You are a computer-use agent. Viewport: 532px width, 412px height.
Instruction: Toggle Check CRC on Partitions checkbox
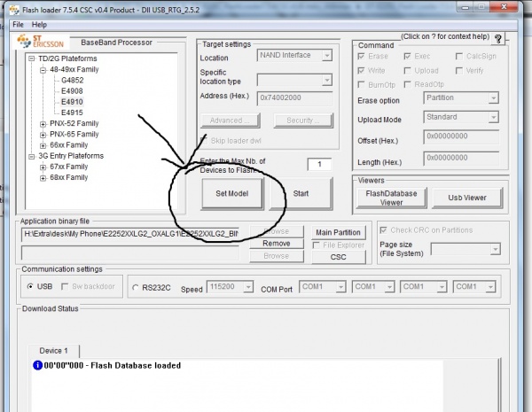pyautogui.click(x=383, y=230)
